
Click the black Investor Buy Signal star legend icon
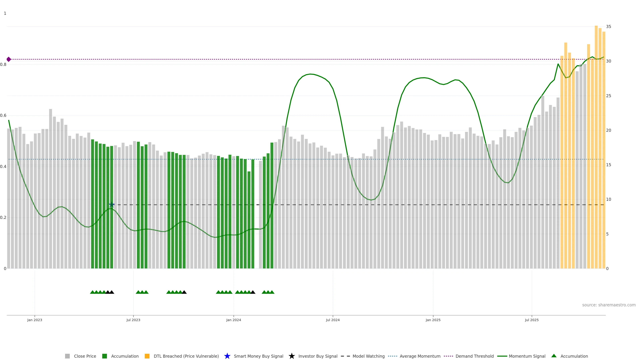291,356
